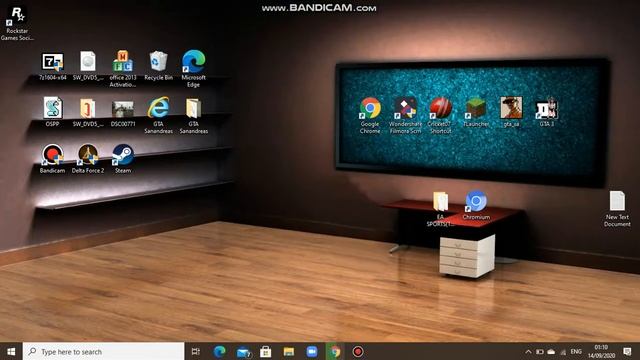Image resolution: width=640 pixels, height=360 pixels.
Task: Open Microsoft Edge from the taskbar
Action: coord(220,351)
